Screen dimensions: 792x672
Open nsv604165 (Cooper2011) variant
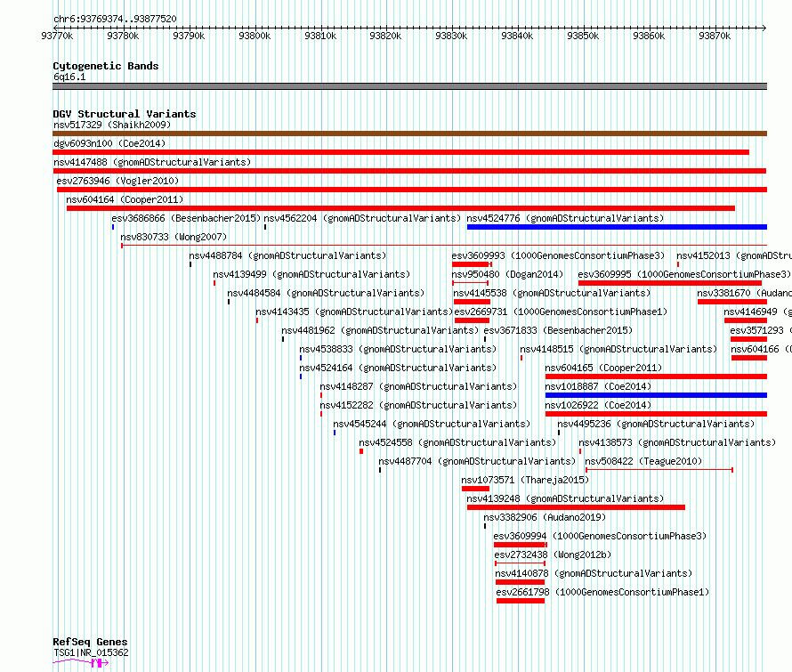[x=603, y=368]
